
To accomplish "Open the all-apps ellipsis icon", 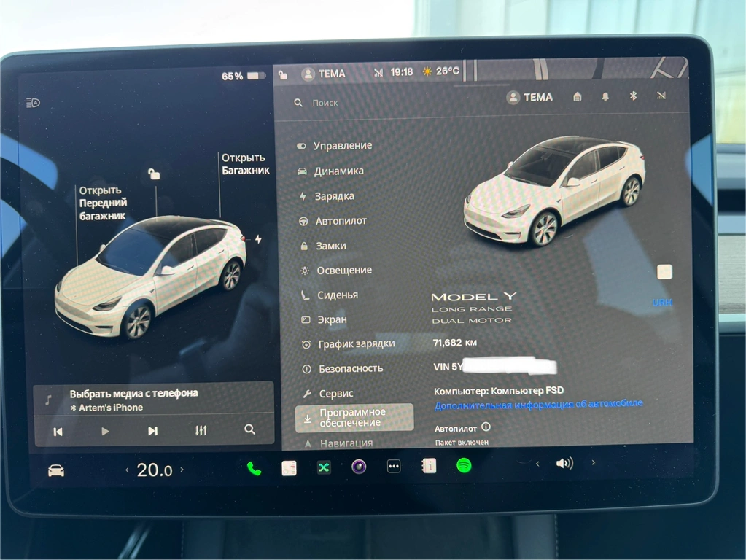I will 394,467.
